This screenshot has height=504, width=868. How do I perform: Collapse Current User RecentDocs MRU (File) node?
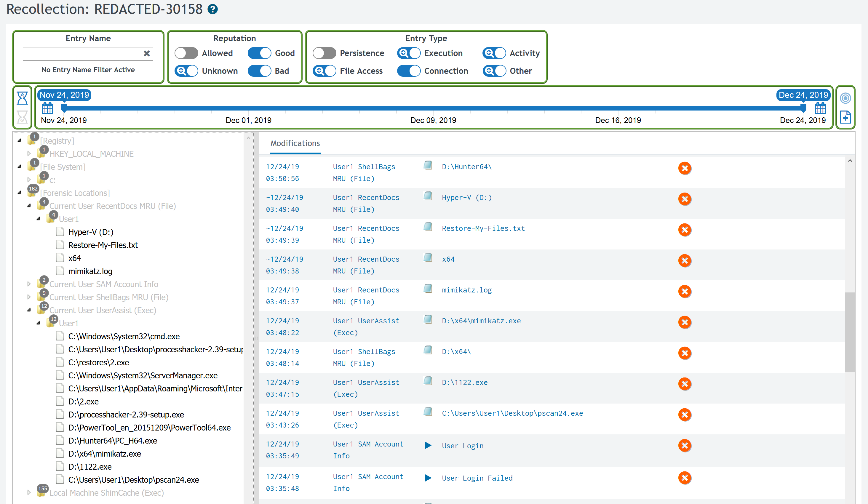click(29, 206)
